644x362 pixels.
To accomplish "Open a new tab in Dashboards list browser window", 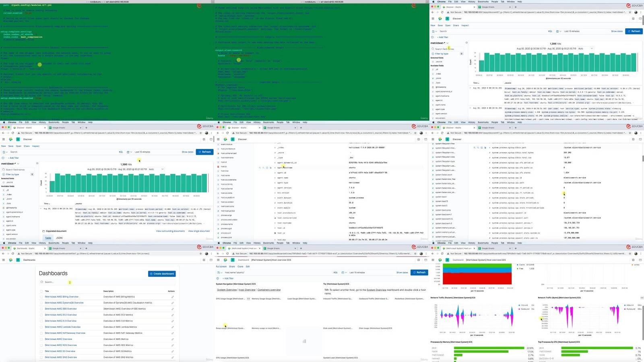I will 86,248.
